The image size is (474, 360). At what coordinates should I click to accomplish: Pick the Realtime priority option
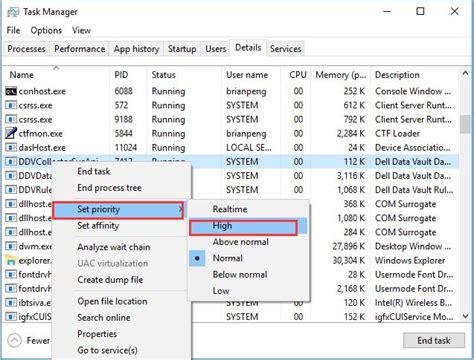coord(230,209)
